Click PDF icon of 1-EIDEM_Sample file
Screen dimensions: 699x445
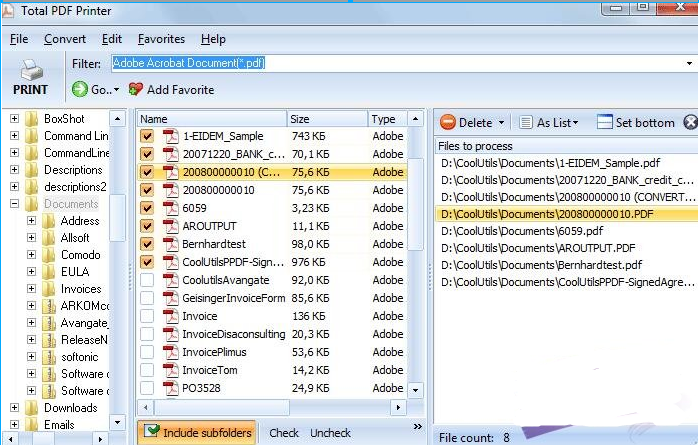point(170,136)
